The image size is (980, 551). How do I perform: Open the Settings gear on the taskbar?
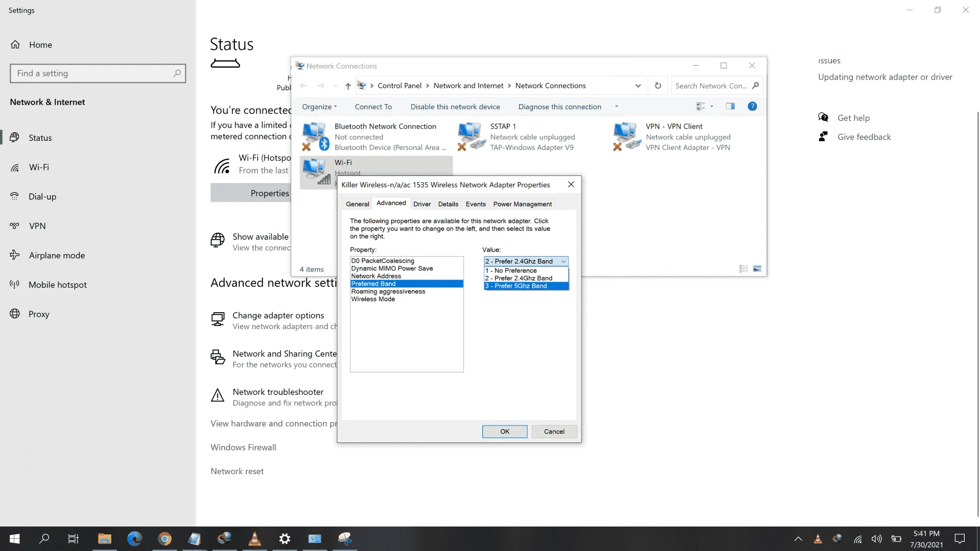coord(285,539)
